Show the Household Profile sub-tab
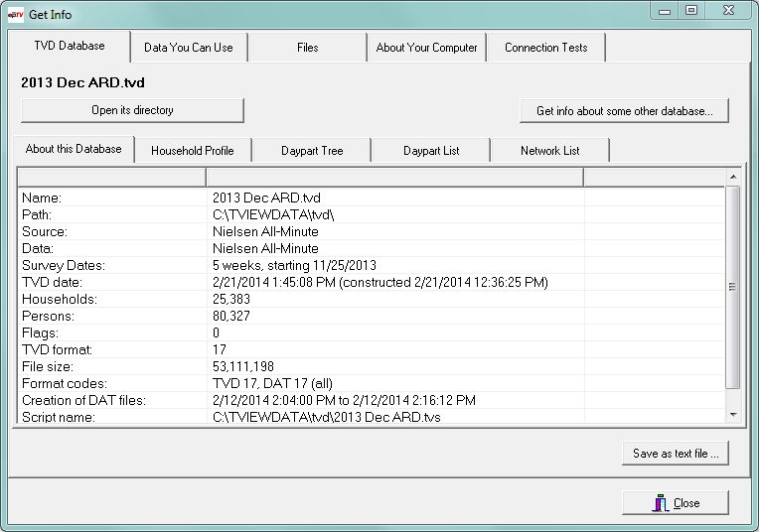Image resolution: width=759 pixels, height=532 pixels. (193, 151)
